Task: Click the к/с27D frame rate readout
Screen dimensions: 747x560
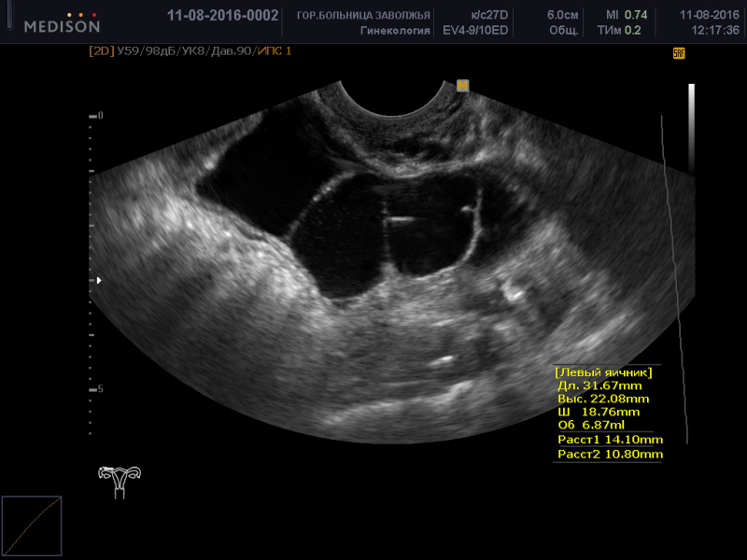Action: [489, 15]
